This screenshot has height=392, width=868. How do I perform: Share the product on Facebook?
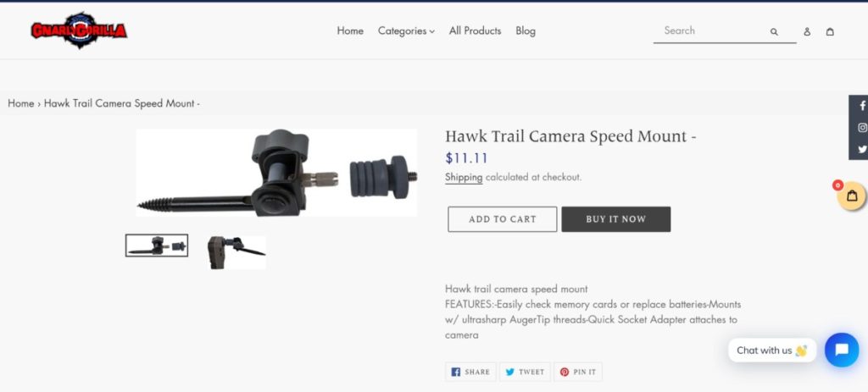pyautogui.click(x=470, y=372)
